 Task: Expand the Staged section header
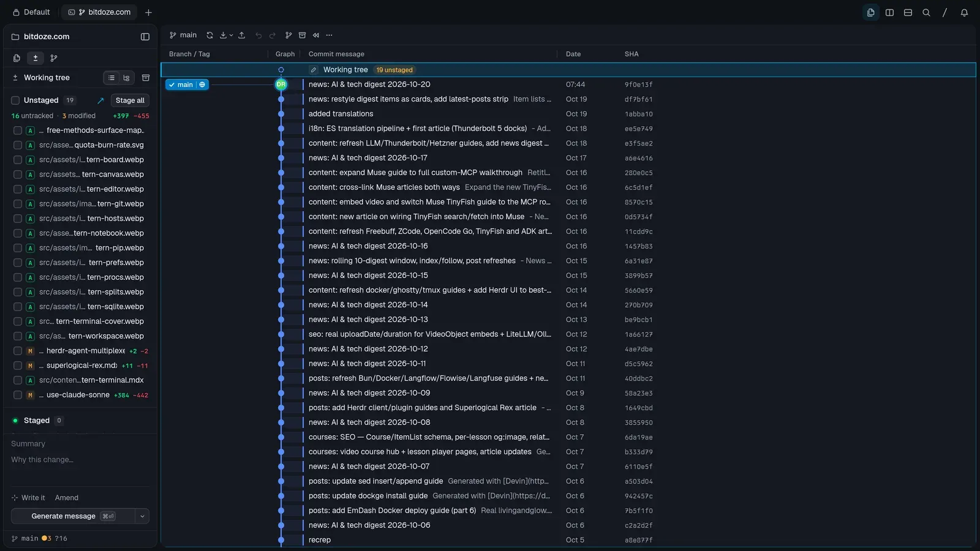[x=37, y=421]
